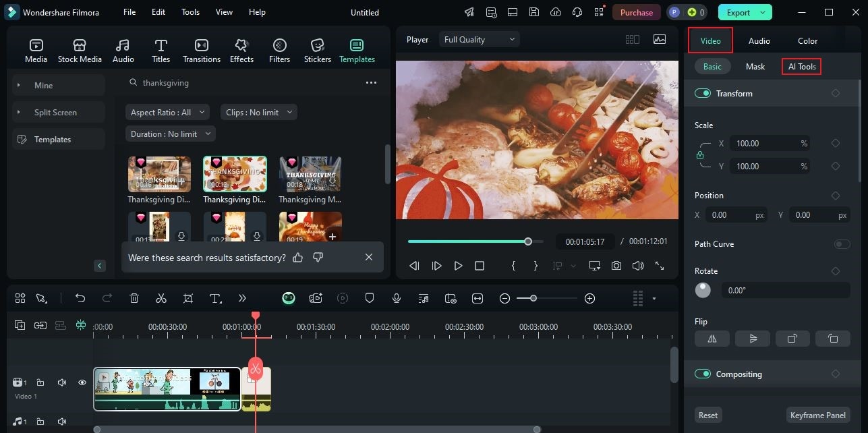Add text using the T icon
This screenshot has width=868, height=433.
215,298
